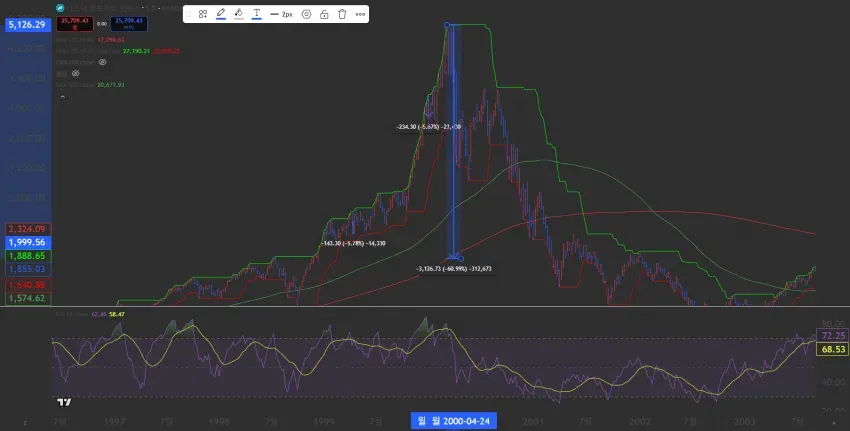Click the 1,999.56 blue price label
Screen dimensions: 850x431
click(x=27, y=242)
